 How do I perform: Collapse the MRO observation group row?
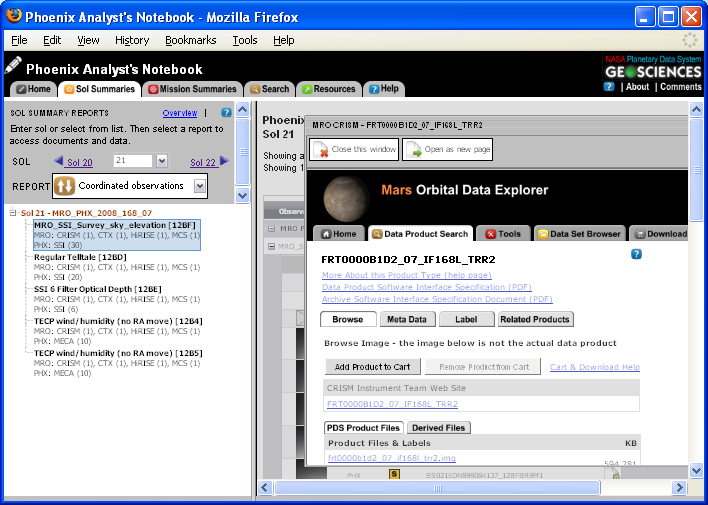coord(270,229)
